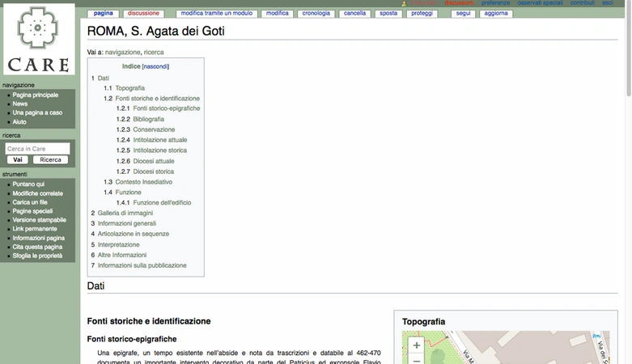
Task: Open Cita questa pagina link
Action: [x=37, y=247]
